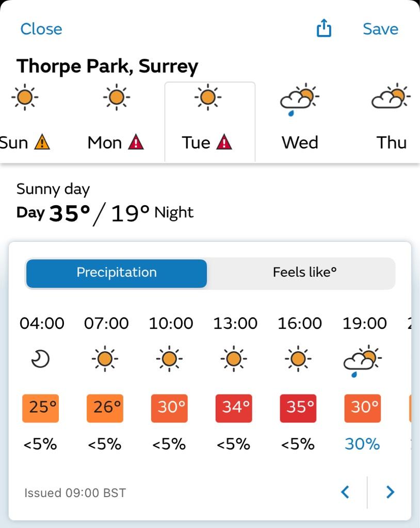420x528 pixels.
Task: Select the sunny icon above Sun
Action: [x=25, y=97]
